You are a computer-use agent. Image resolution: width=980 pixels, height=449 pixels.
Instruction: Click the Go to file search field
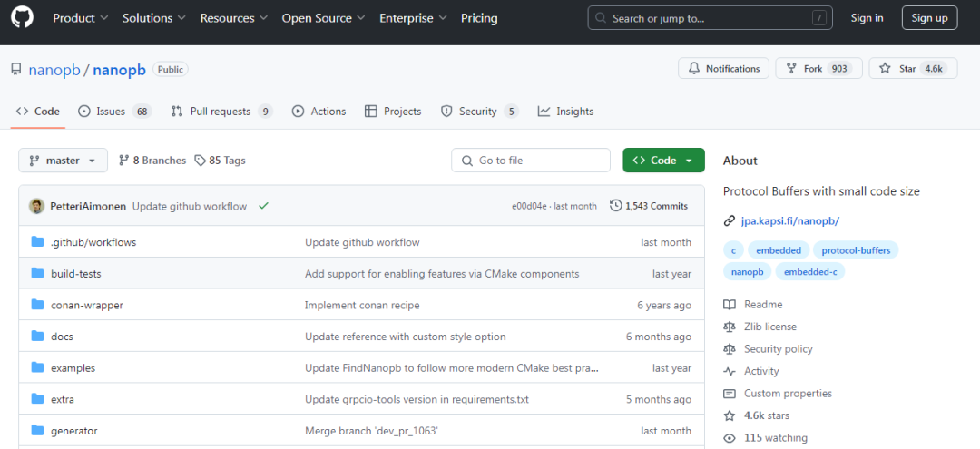(x=531, y=161)
